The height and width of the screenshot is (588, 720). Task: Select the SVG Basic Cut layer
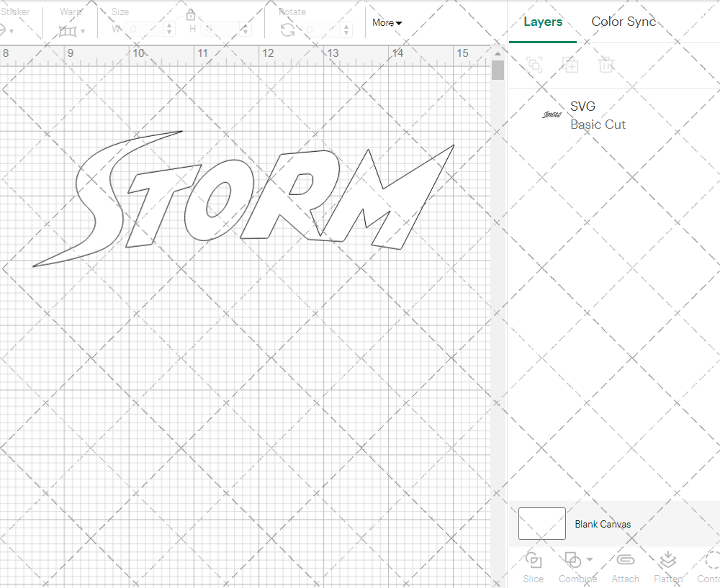click(x=598, y=115)
